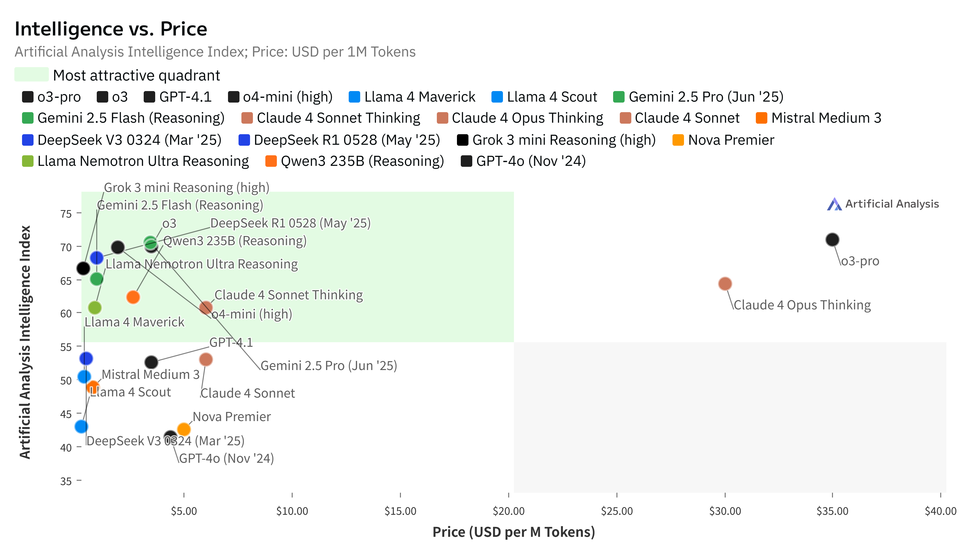The image size is (980, 556).
Task: Toggle o3-pro legend entry
Action: coord(51,97)
